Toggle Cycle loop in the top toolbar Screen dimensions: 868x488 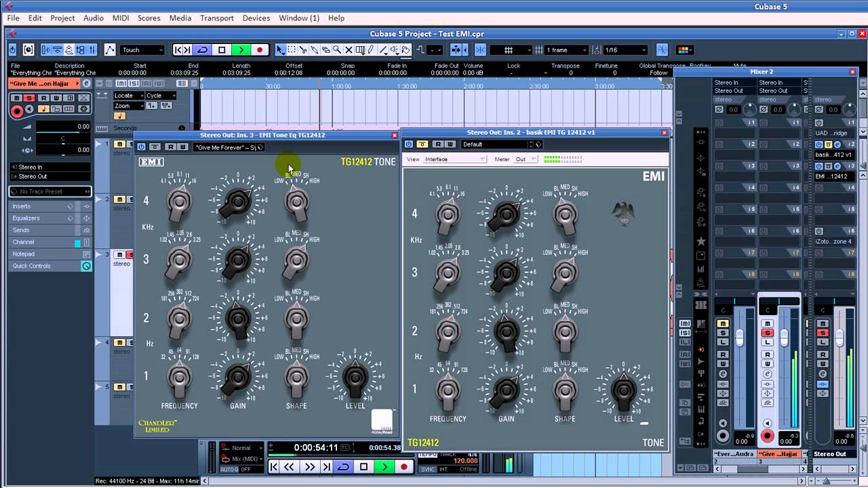[x=202, y=50]
